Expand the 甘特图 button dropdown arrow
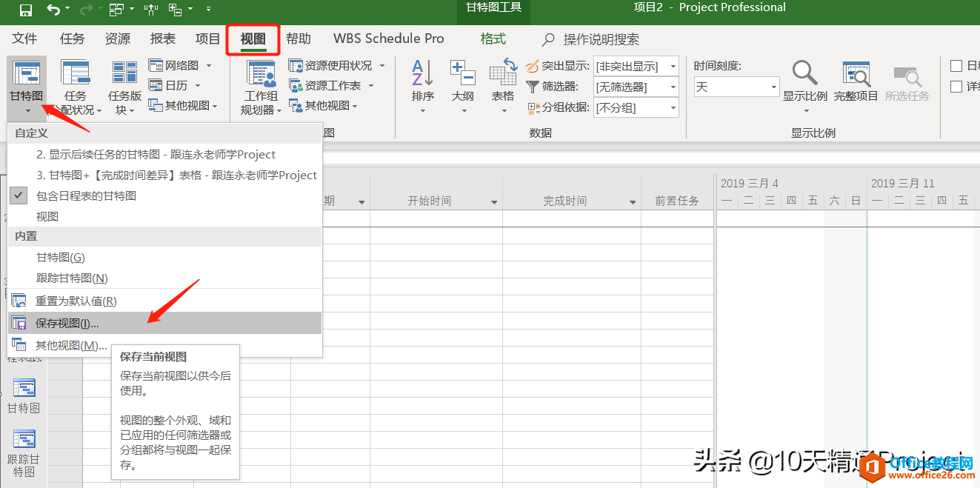The width and height of the screenshot is (980, 488). click(x=27, y=110)
